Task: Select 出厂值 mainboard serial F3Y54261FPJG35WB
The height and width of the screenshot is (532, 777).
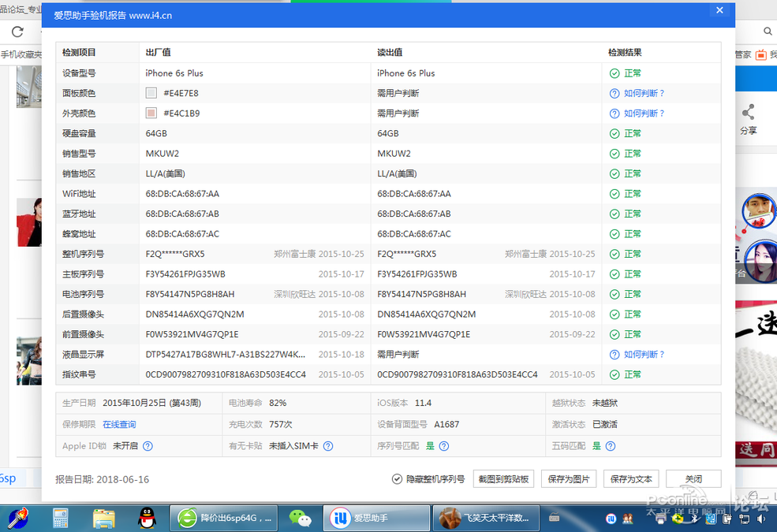Action: [185, 274]
